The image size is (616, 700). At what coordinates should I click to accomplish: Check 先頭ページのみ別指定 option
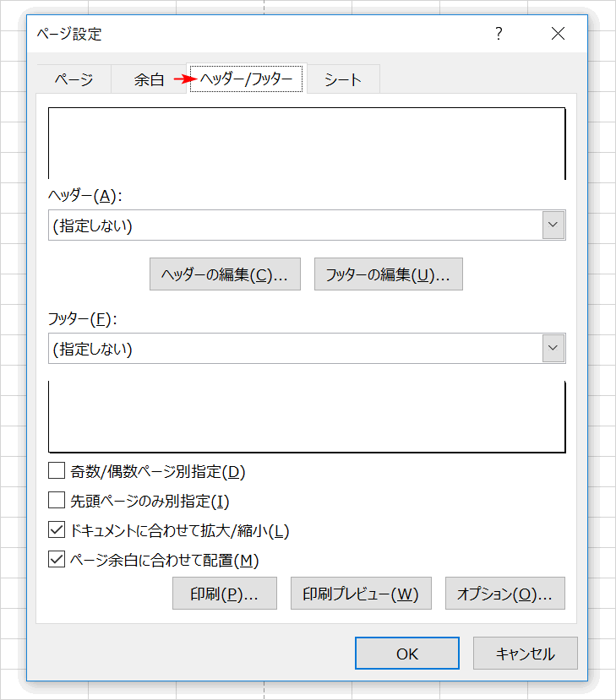[x=57, y=501]
